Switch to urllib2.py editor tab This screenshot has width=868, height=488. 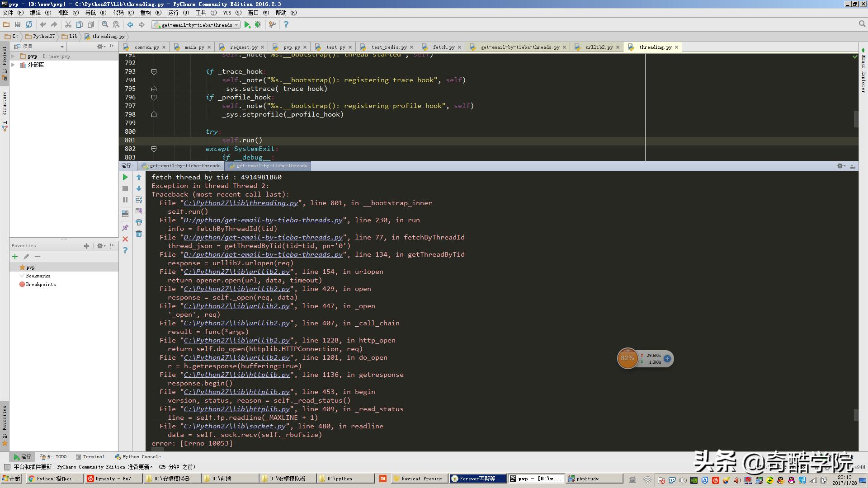tap(599, 47)
